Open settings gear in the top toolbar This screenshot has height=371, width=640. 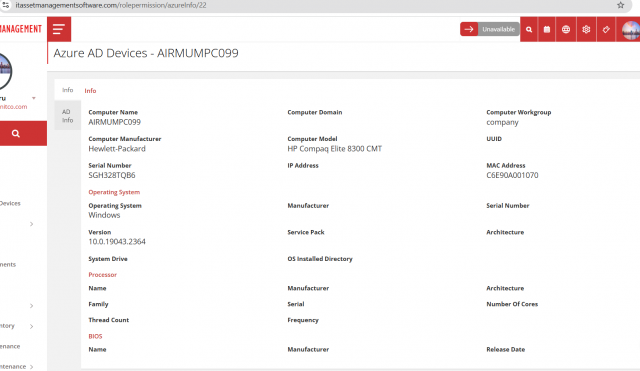point(586,29)
